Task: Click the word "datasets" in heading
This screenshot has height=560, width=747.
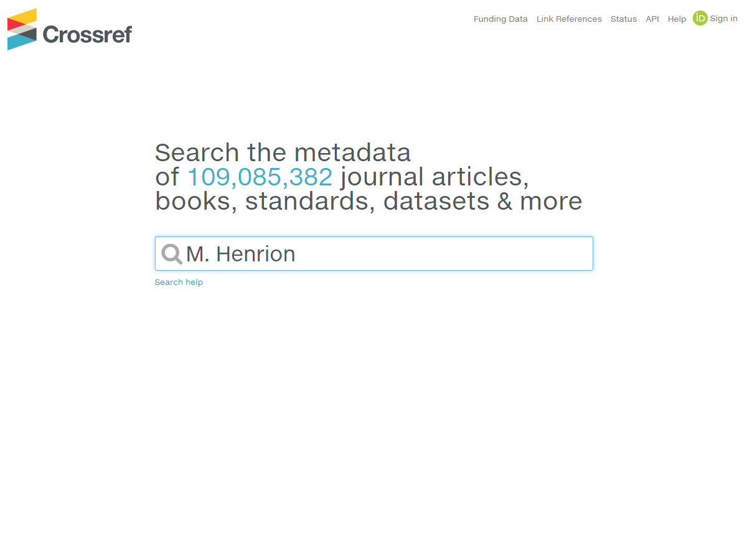Action: click(436, 202)
